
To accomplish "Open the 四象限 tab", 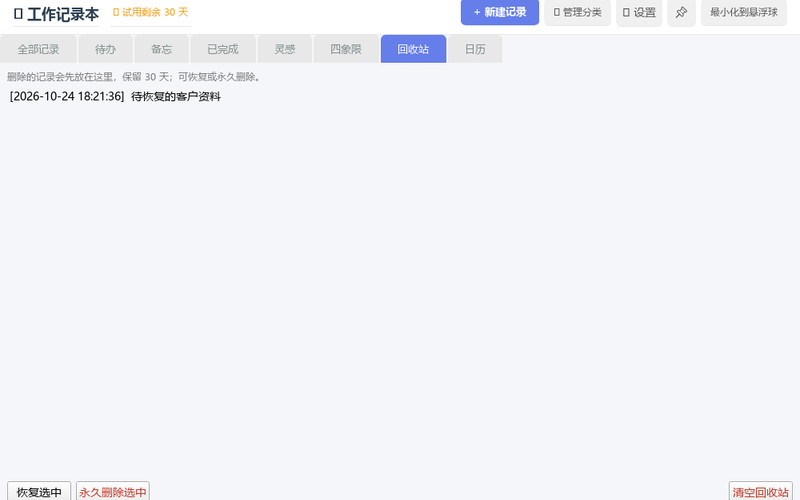I will (346, 49).
